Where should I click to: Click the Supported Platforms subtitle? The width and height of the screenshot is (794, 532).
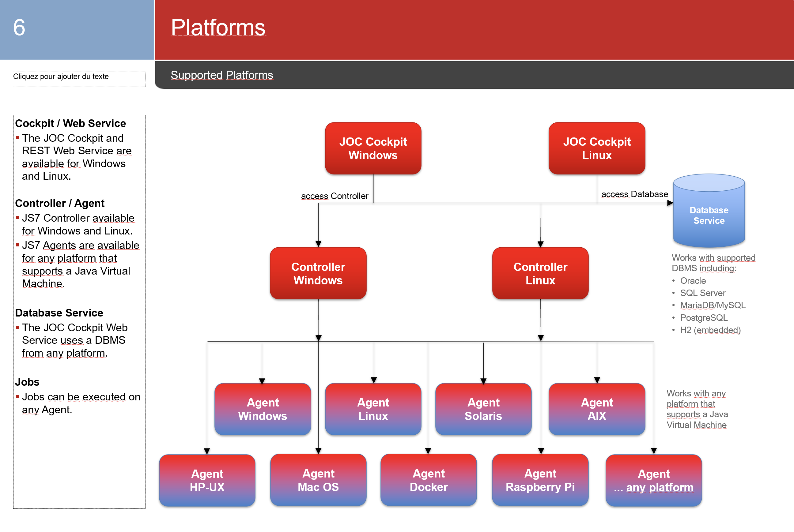(x=222, y=75)
